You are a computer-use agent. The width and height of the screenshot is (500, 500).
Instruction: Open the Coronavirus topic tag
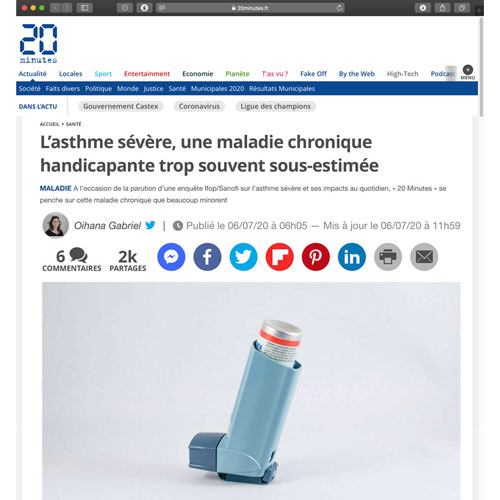pos(199,106)
